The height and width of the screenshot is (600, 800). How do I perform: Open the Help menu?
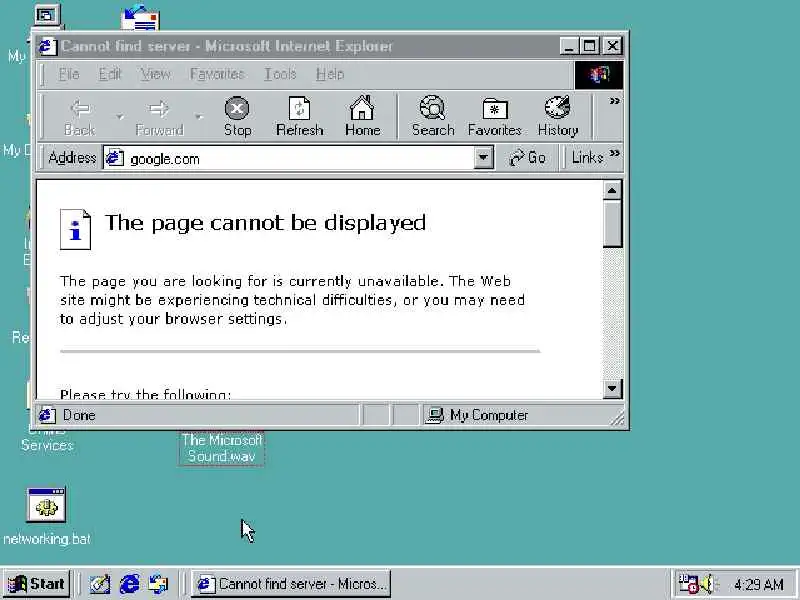(330, 74)
